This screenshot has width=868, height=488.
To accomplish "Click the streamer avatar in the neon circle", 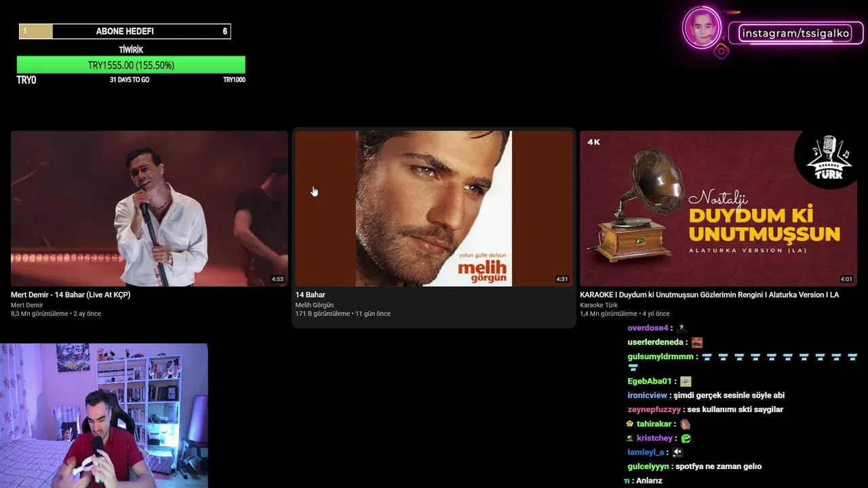I will (702, 27).
